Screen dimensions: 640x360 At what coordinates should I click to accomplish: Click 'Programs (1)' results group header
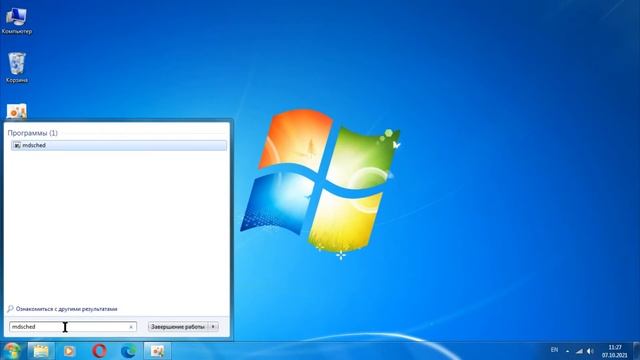tap(33, 133)
